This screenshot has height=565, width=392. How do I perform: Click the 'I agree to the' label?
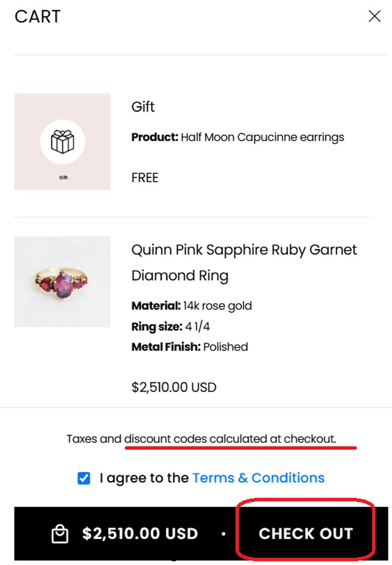[144, 478]
